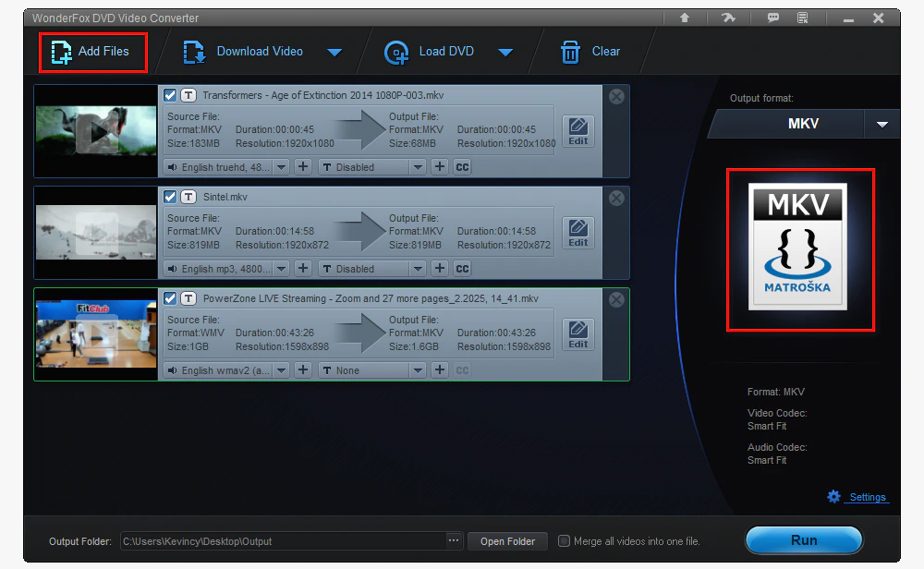
Task: Click the gear icon beside Settings
Action: (x=833, y=497)
